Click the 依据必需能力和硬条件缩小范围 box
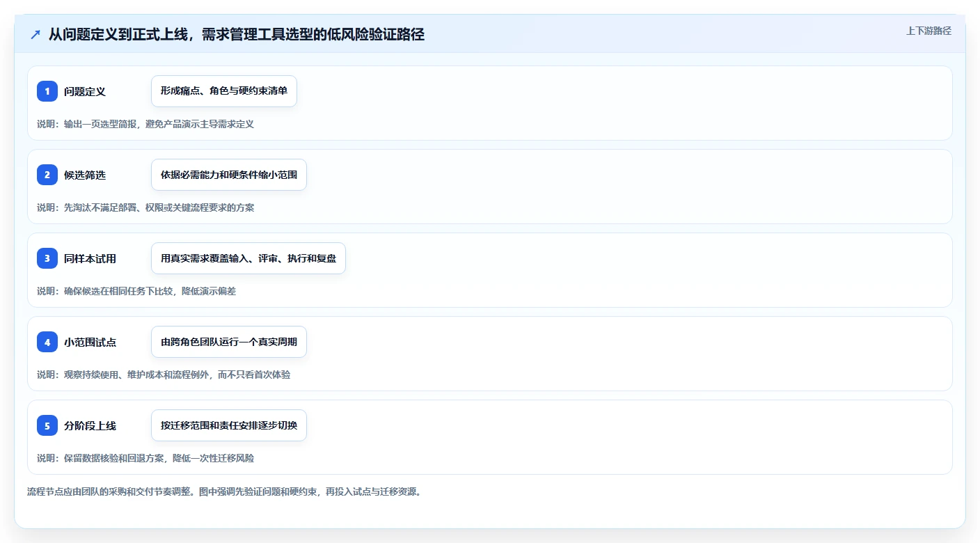This screenshot has height=543, width=980. (229, 175)
